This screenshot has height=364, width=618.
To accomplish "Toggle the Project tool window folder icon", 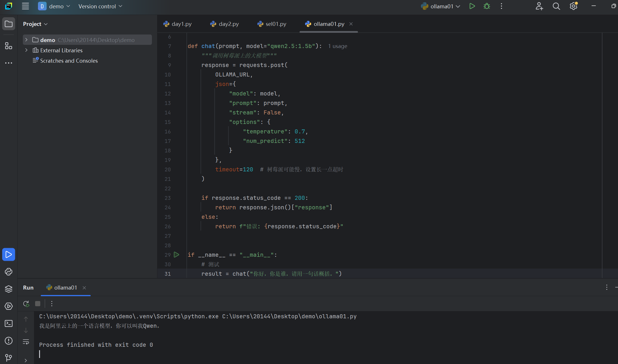I will 9,24.
